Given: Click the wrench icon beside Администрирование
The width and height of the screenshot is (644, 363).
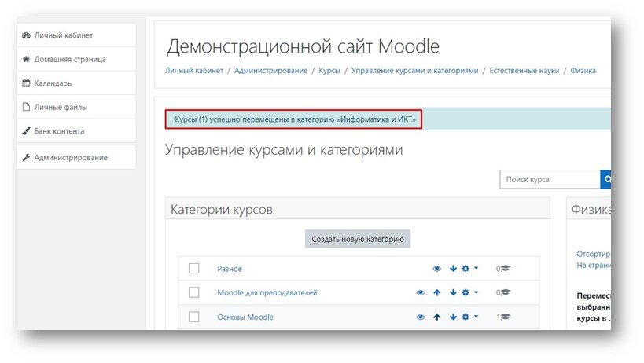Looking at the screenshot, I should [26, 157].
